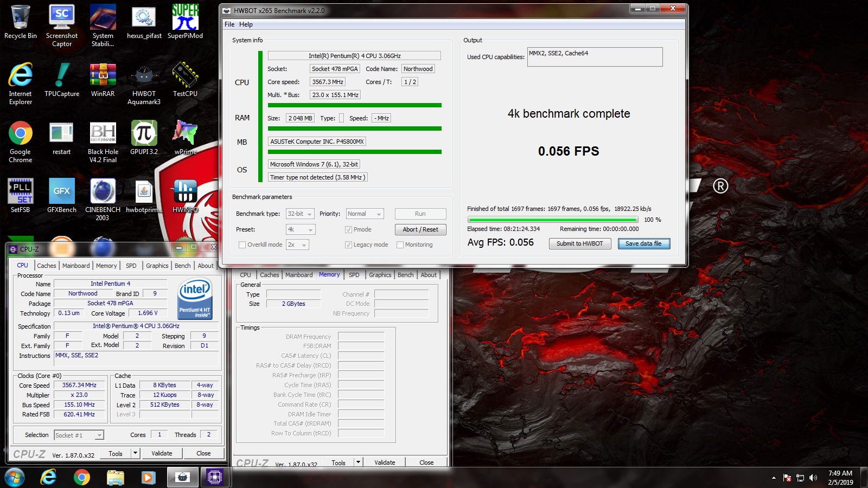Toggle the Overkill mode checkbox

(x=242, y=245)
